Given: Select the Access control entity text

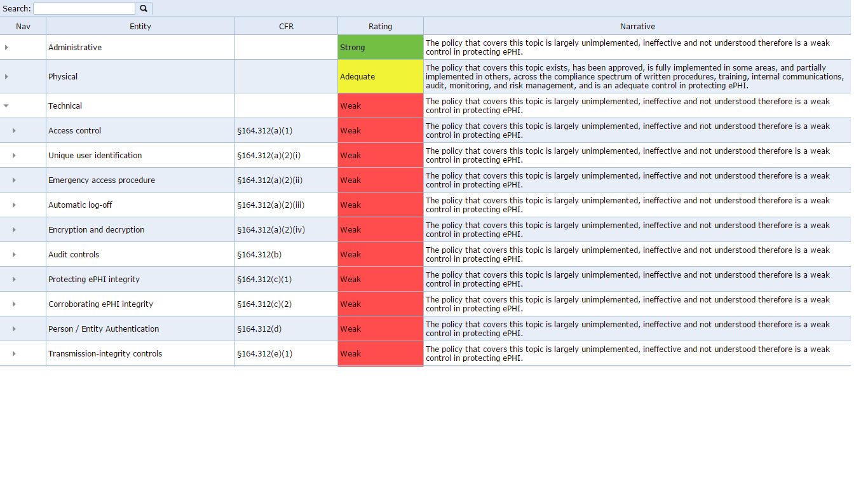Looking at the screenshot, I should pos(75,131).
